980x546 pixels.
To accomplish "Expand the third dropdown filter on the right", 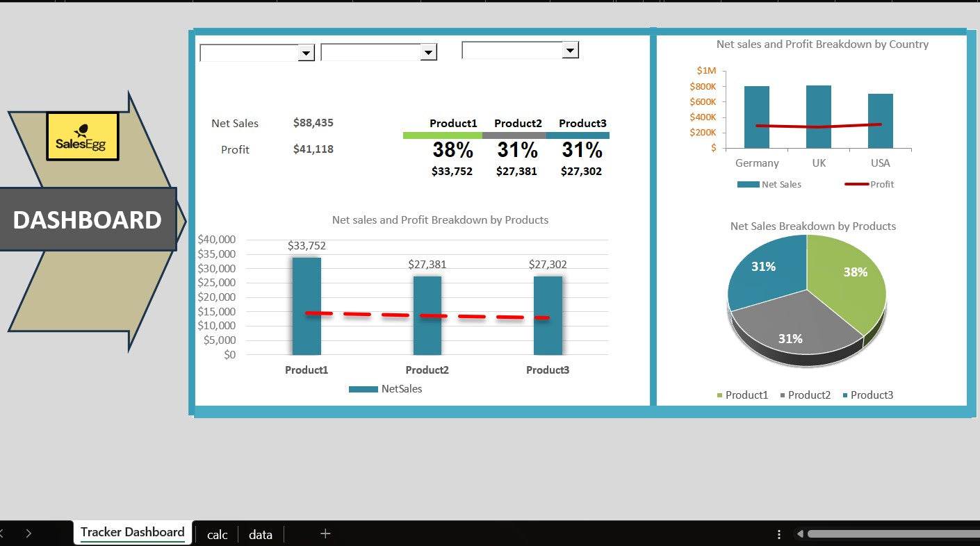I will coord(570,50).
